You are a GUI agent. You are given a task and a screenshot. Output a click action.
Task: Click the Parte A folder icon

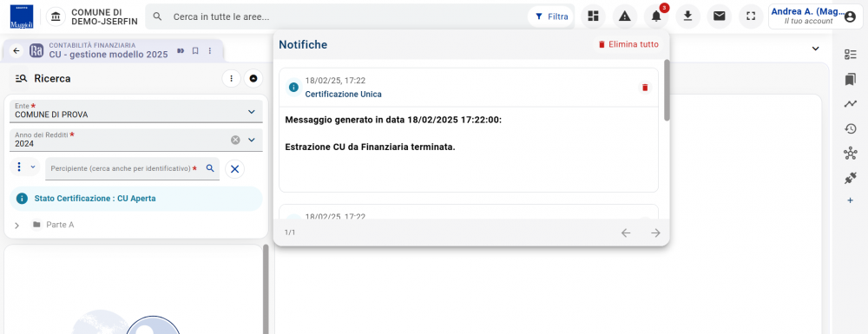point(36,225)
